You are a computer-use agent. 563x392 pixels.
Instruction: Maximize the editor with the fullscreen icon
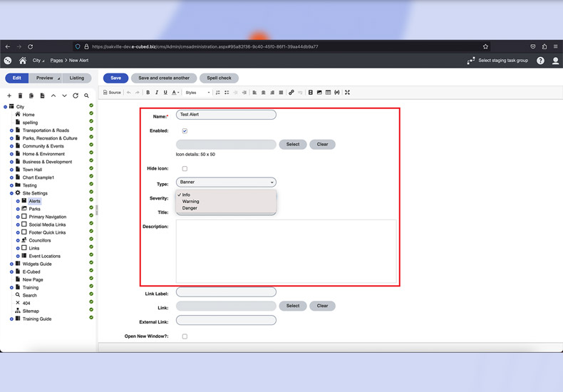point(347,93)
